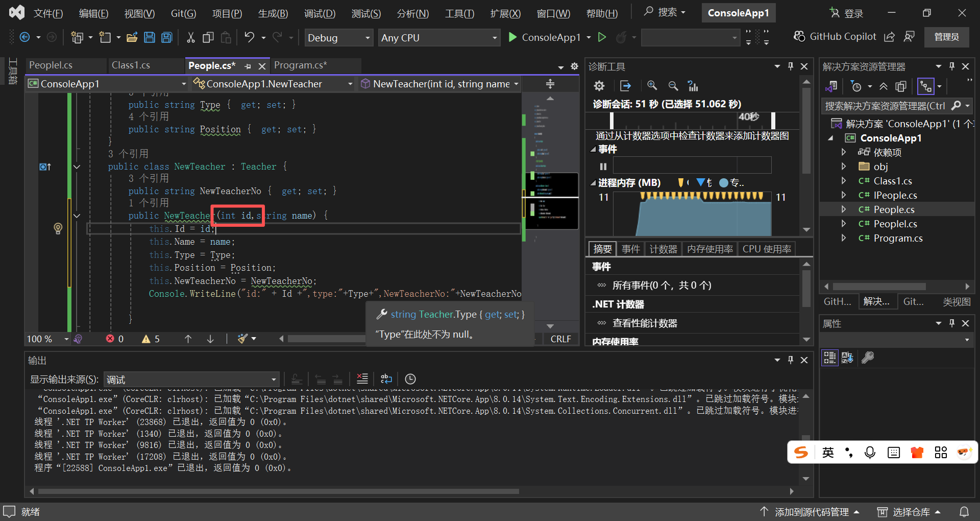Open the 文件(F) menu
Image resolution: width=980 pixels, height=521 pixels.
[48, 13]
